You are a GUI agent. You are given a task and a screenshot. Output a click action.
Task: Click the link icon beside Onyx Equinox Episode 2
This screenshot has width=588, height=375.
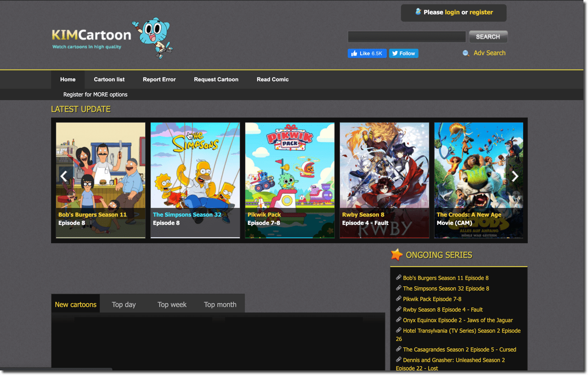(399, 320)
